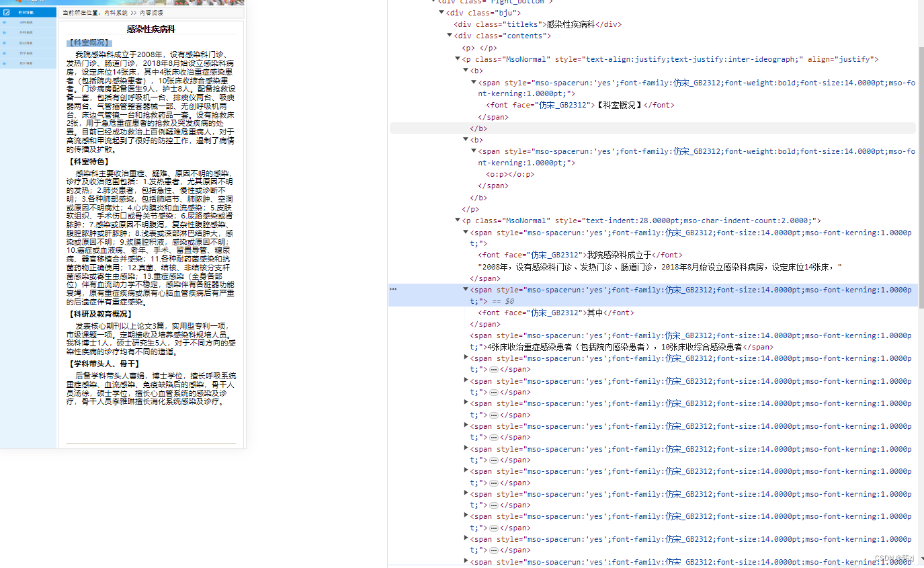The image size is (924, 568).
Task: Open the ellipsis menu on the selected span
Action: (393, 289)
